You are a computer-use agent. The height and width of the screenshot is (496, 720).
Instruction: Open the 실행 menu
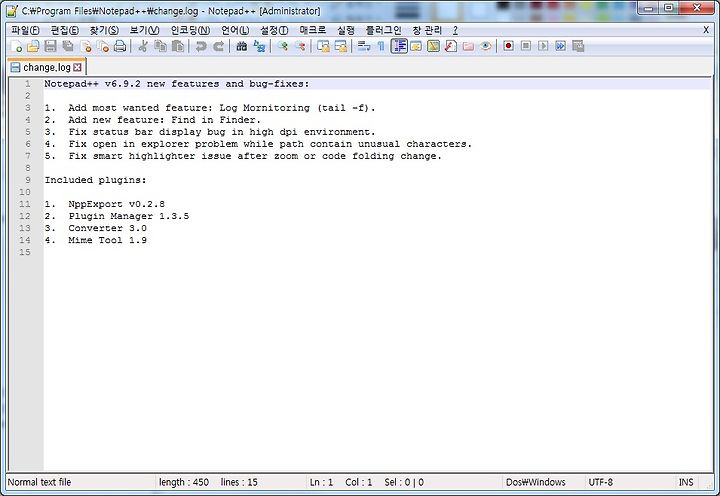pyautogui.click(x=346, y=30)
